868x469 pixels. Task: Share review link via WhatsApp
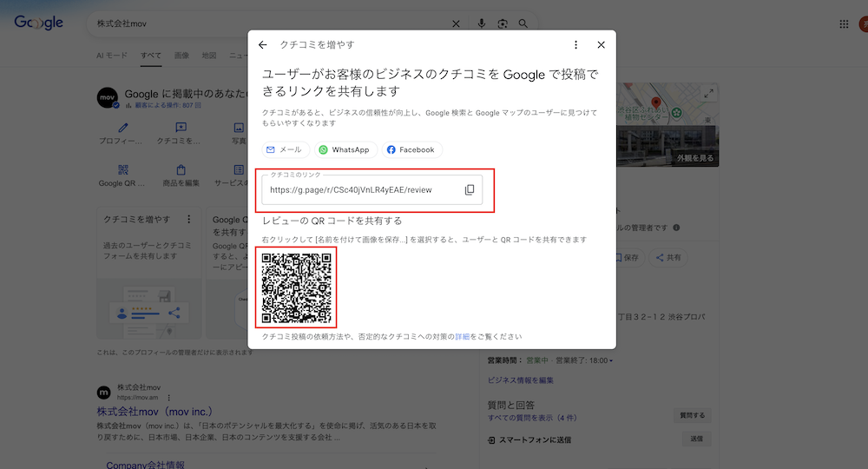tap(345, 149)
